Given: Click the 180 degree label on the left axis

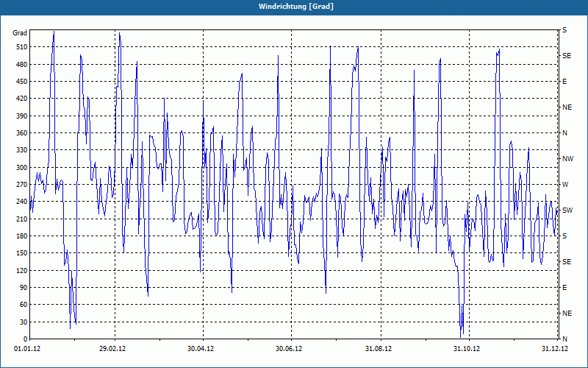Looking at the screenshot, I should (21, 236).
